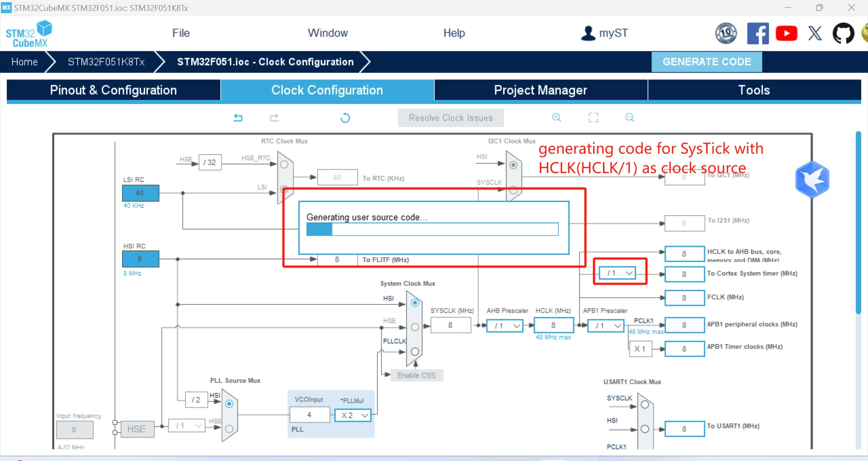Go to Home breadcrumb

tap(24, 62)
